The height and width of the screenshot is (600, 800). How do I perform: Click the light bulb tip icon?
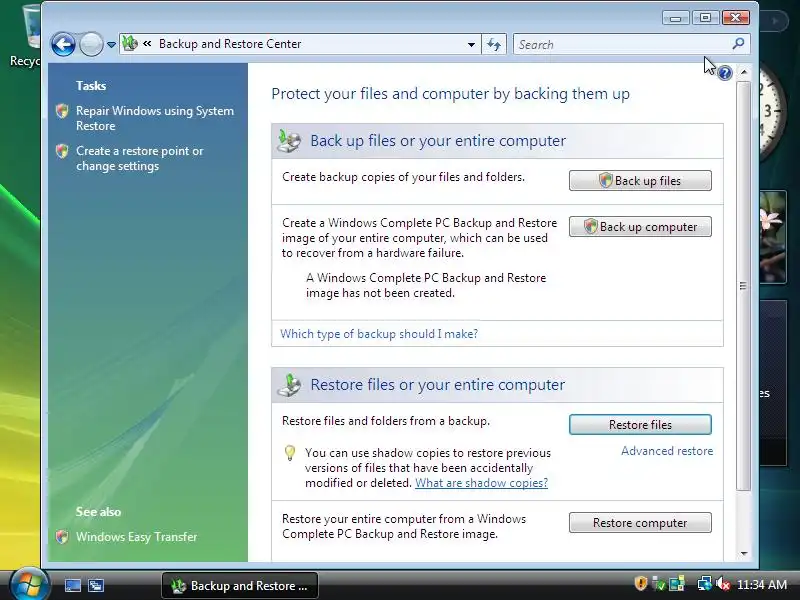pyautogui.click(x=290, y=453)
